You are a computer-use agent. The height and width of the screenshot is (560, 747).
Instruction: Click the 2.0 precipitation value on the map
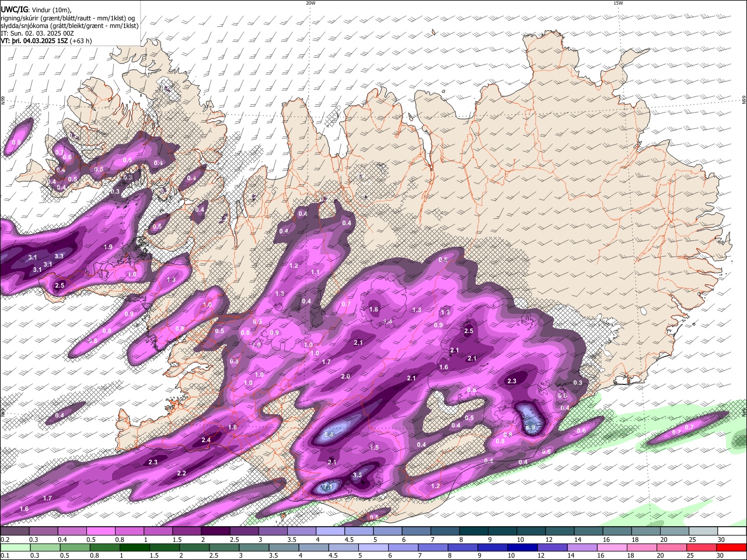coord(345,377)
